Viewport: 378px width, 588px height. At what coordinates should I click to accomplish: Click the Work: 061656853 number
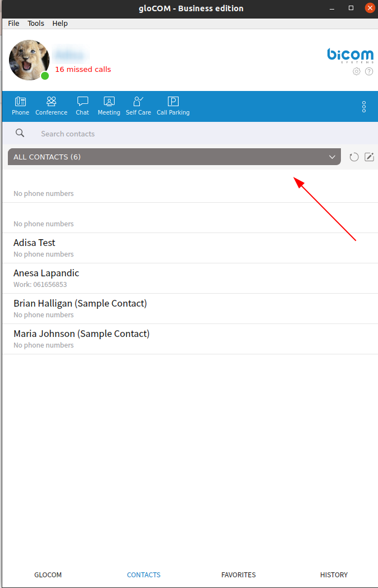(x=40, y=285)
